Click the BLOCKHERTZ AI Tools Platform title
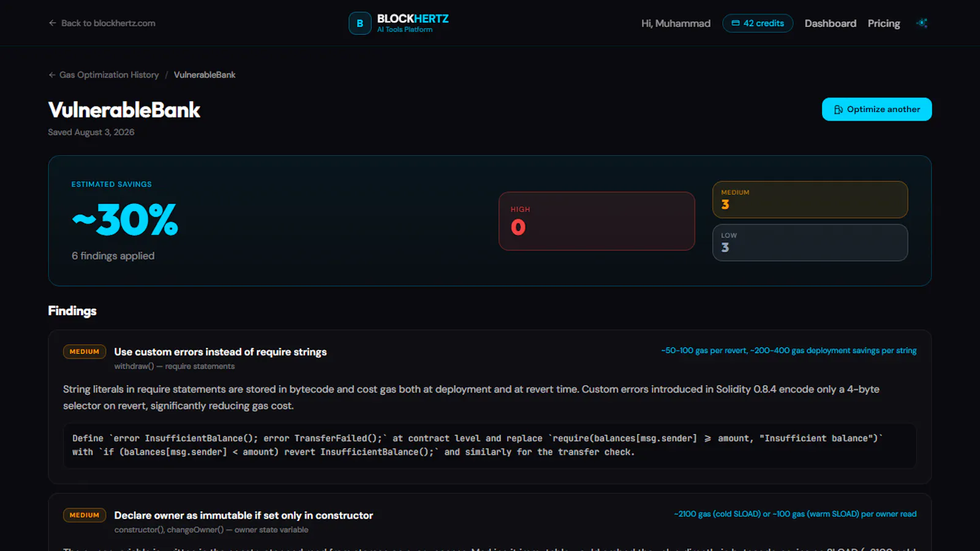The width and height of the screenshot is (980, 551). click(413, 23)
